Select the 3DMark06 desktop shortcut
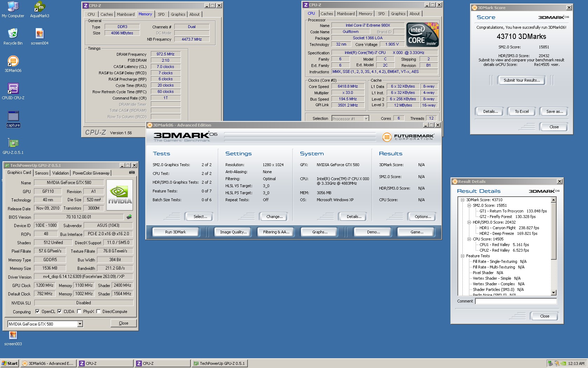Viewport: 588px width, 368px height. [x=13, y=64]
